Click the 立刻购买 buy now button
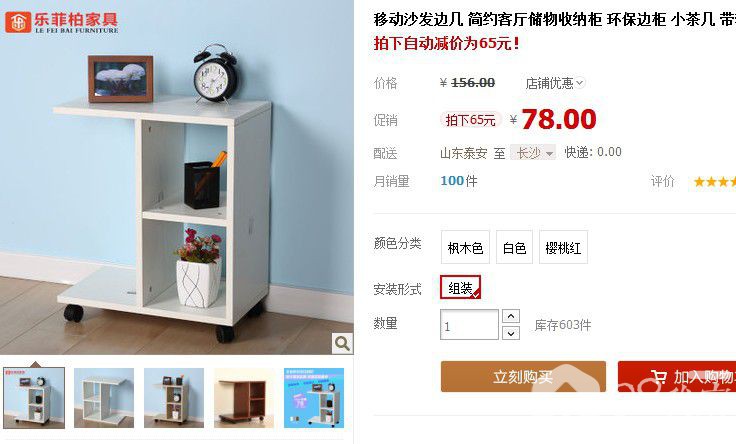Image resolution: width=736 pixels, height=444 pixels. click(x=523, y=376)
